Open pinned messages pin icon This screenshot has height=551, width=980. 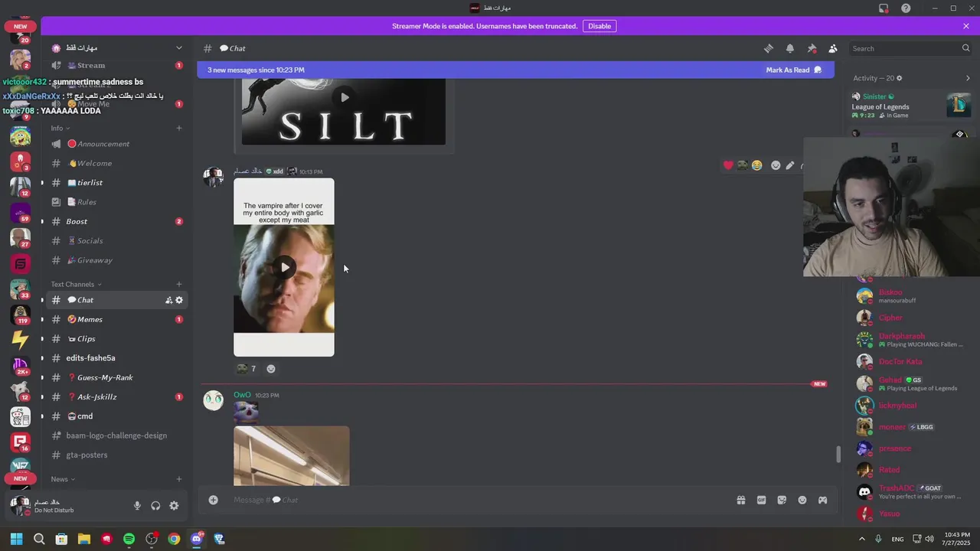click(812, 48)
